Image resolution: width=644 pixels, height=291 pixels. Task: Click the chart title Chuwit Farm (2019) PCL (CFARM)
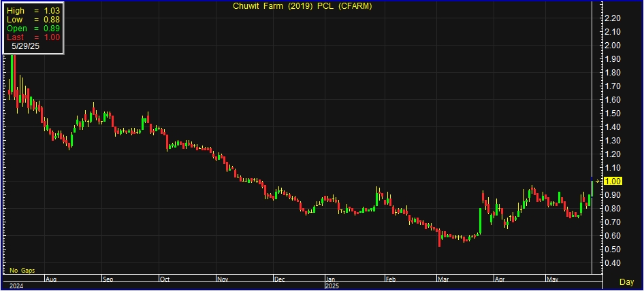302,6
